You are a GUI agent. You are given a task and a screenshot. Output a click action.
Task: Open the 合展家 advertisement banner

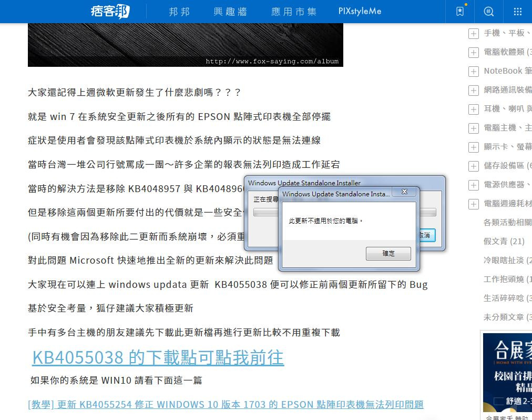point(508,373)
